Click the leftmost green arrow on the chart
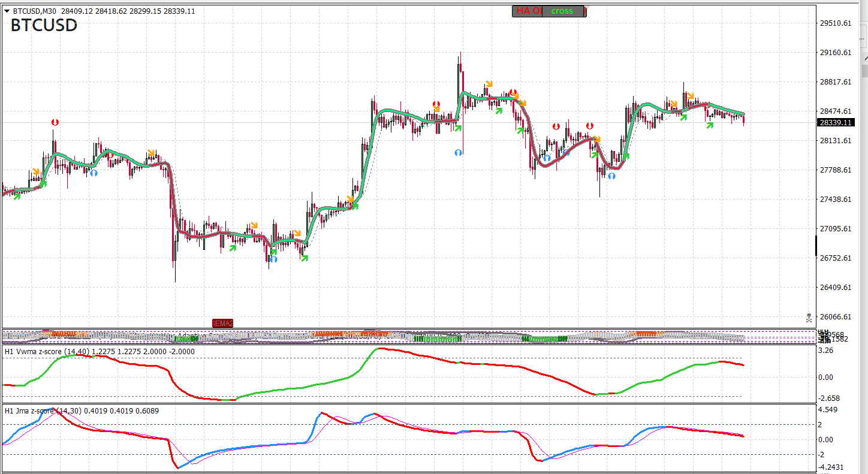 point(17,197)
